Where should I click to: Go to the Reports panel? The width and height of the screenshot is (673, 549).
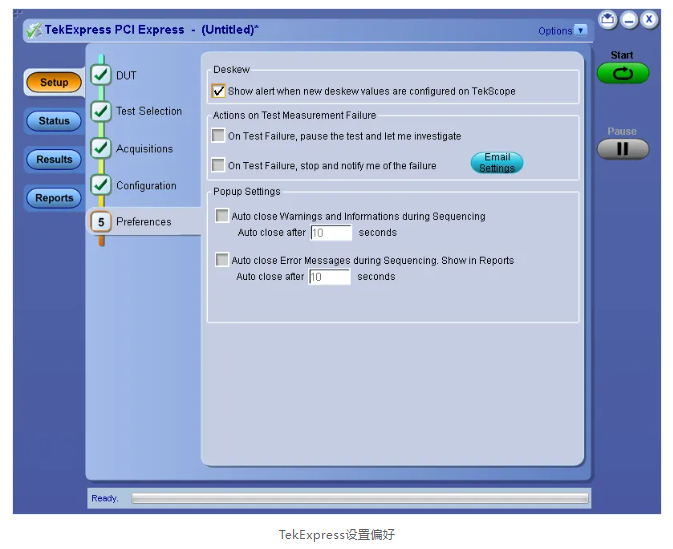(x=54, y=198)
